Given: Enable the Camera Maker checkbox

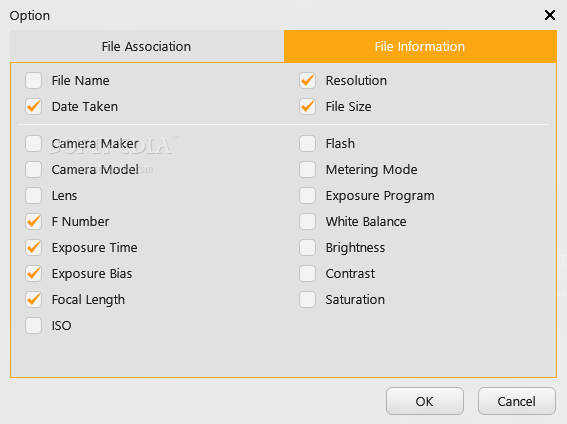Looking at the screenshot, I should [34, 144].
